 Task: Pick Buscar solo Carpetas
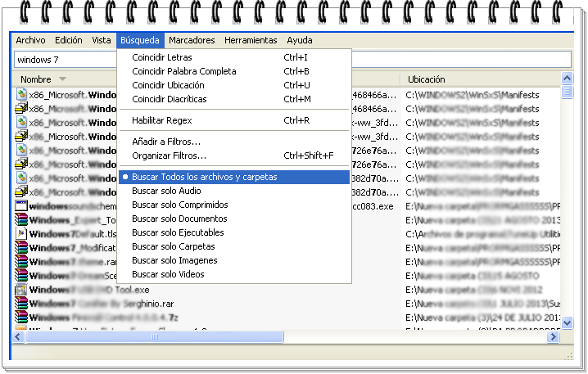pyautogui.click(x=234, y=246)
